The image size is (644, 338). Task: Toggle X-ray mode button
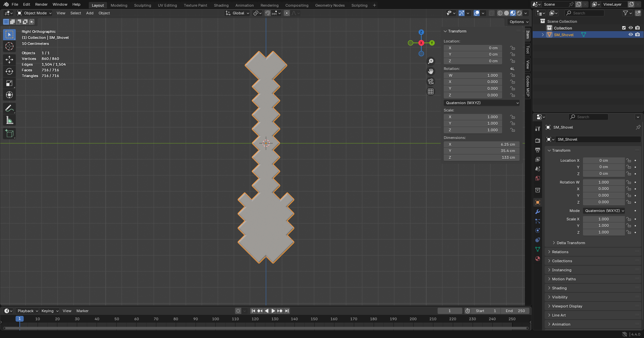491,13
